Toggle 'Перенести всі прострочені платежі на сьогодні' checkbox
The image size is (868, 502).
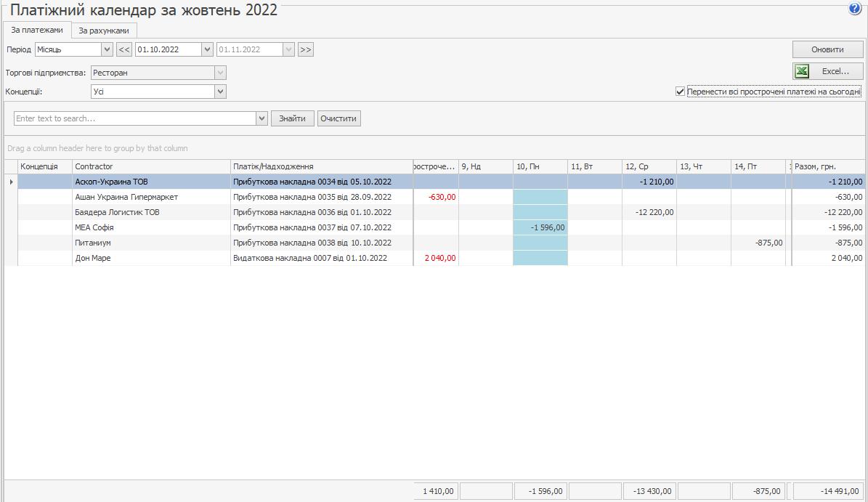click(x=680, y=92)
